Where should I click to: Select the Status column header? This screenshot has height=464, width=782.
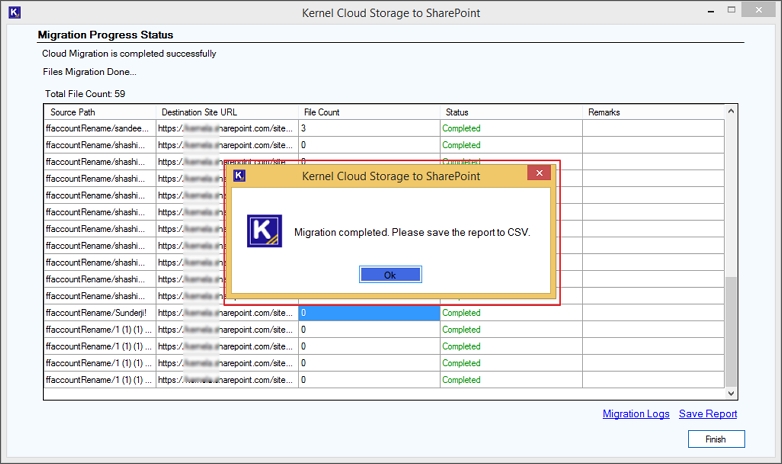coord(511,112)
